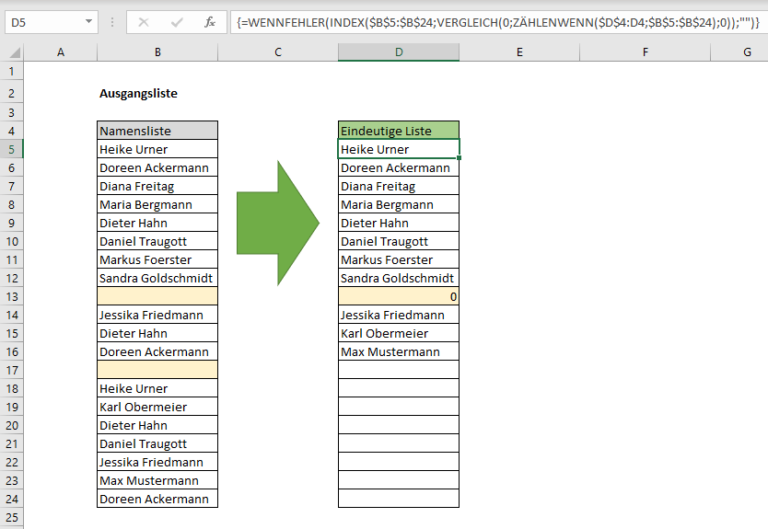Select cell with 'Max Mustermann' in column D

(x=399, y=352)
